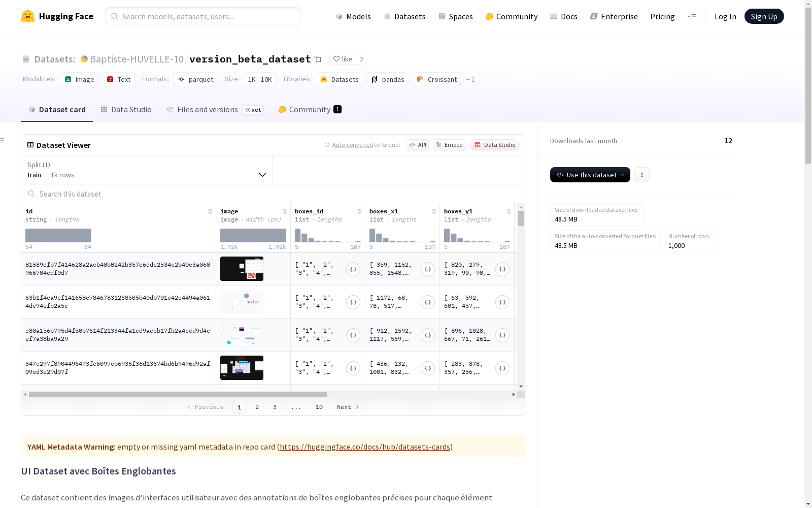Click the horizontal scrollbar of the table
This screenshot has height=508, width=812.
[x=178, y=394]
